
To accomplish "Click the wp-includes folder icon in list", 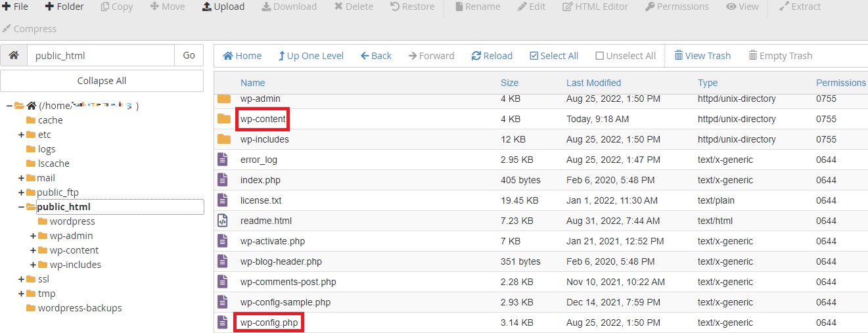I will [x=224, y=139].
